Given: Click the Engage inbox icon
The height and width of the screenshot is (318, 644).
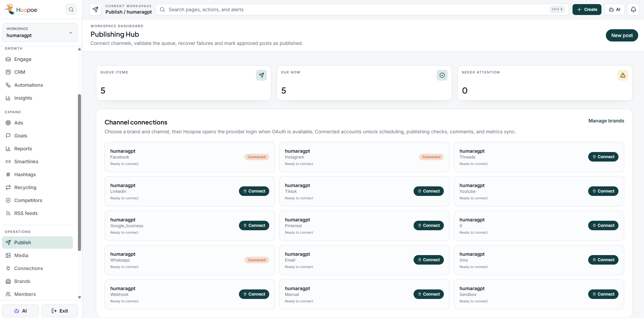Looking at the screenshot, I should pyautogui.click(x=8, y=59).
